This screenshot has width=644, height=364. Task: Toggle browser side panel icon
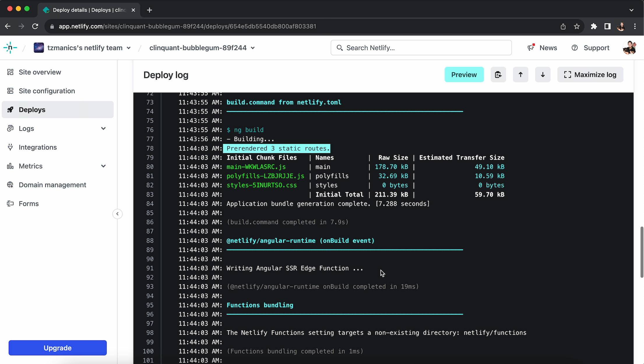click(607, 26)
